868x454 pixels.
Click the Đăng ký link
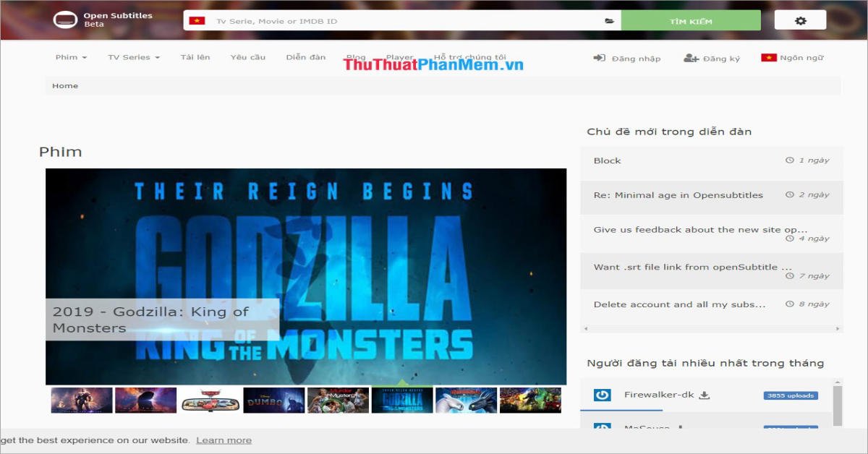(x=721, y=59)
